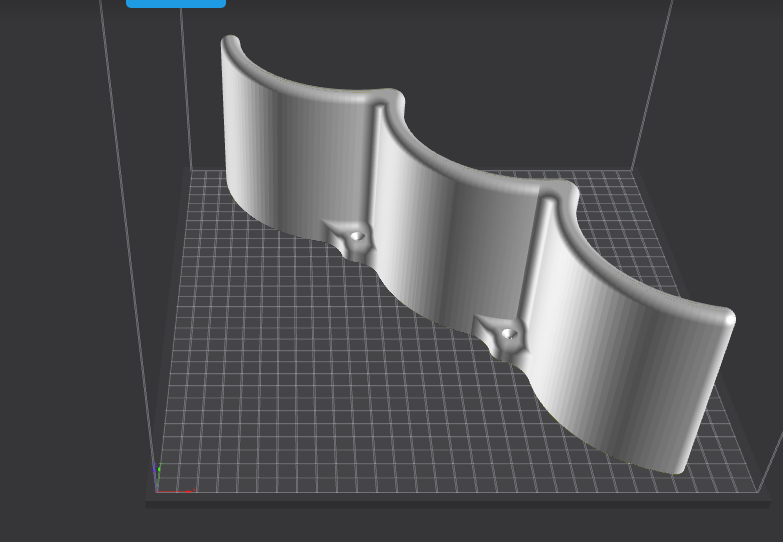Click the right vertical build volume edge line

coord(652,80)
